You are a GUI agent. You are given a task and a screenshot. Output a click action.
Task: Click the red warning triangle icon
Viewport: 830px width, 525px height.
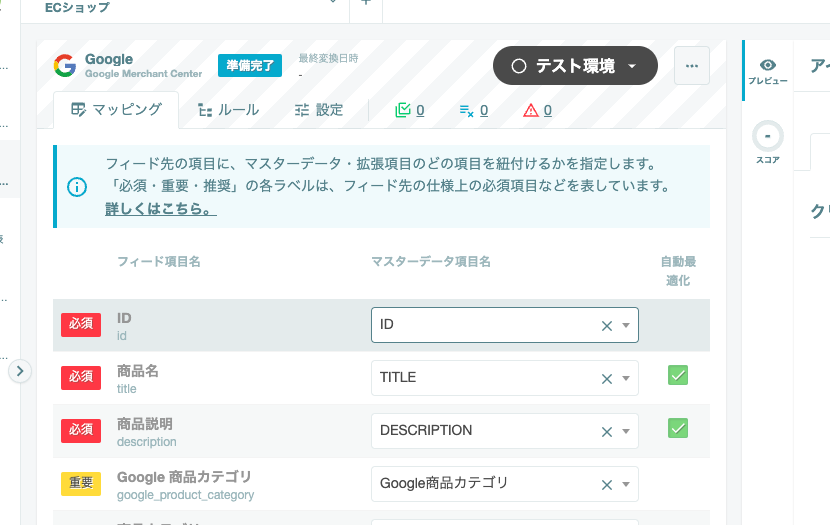coord(530,110)
